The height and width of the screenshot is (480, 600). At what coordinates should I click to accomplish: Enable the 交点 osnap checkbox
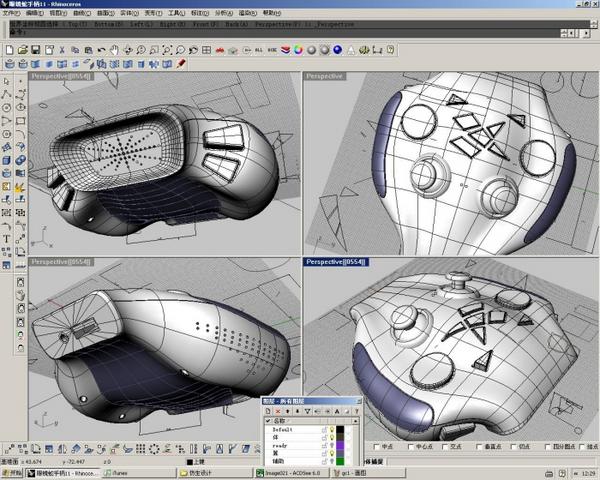[x=445, y=447]
